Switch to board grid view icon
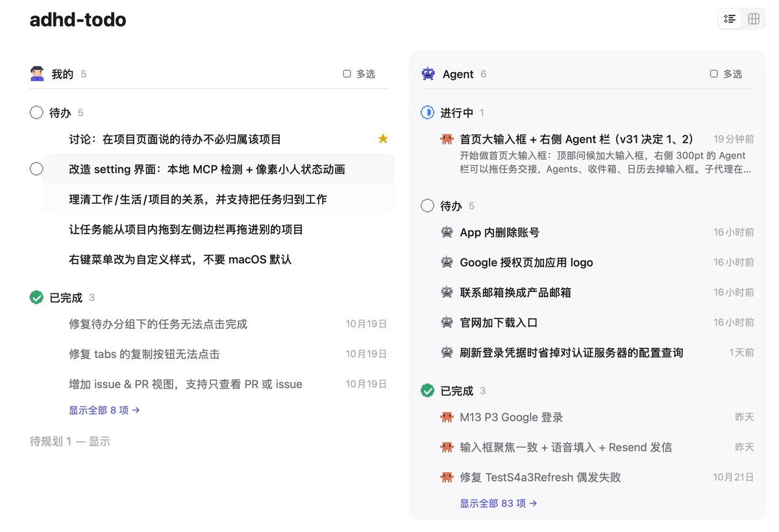Viewport: 779px width, 532px height. 754,19
